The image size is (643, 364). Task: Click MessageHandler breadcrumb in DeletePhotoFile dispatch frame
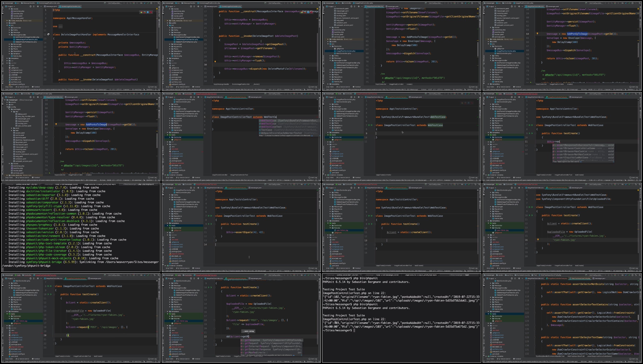coord(188,3)
